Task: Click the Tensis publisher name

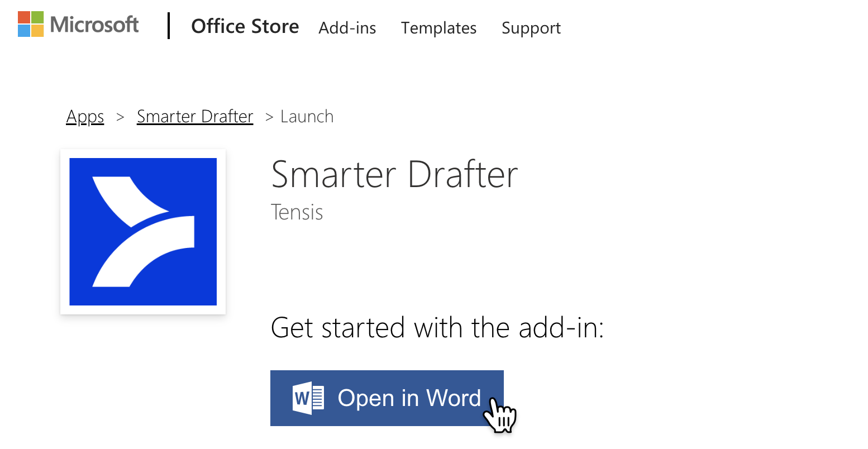Action: (297, 213)
